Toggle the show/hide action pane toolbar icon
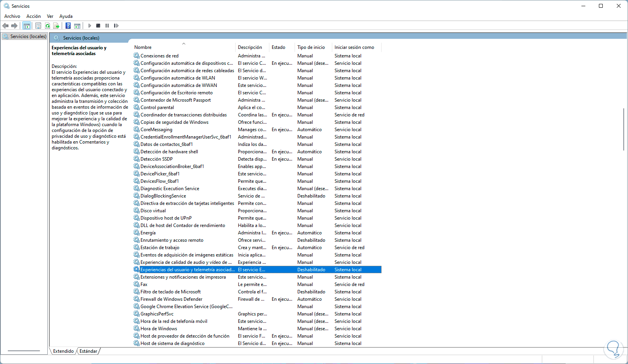 point(77,26)
